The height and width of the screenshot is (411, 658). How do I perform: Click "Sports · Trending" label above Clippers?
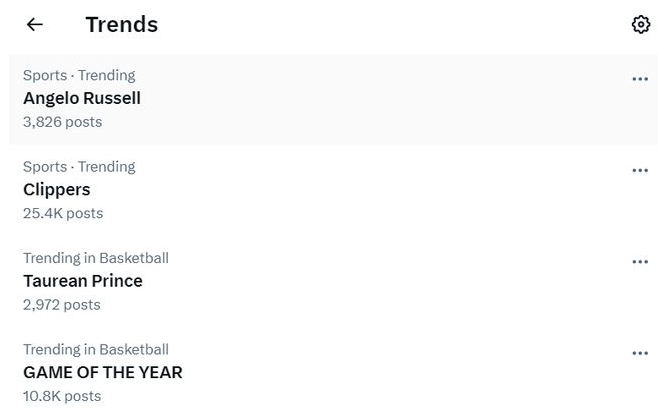point(79,167)
